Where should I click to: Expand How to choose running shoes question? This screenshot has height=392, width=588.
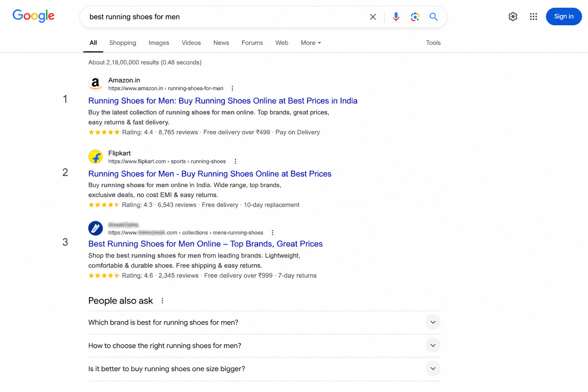pos(264,346)
